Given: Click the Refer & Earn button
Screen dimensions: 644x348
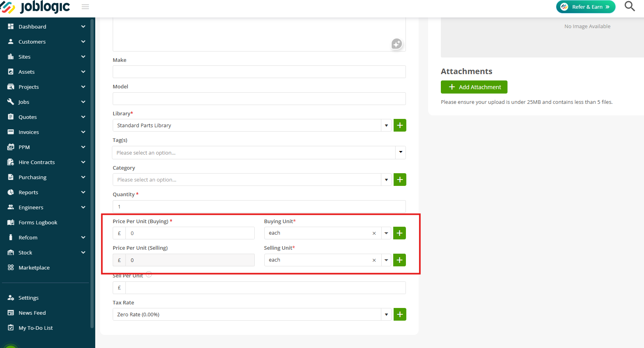Looking at the screenshot, I should 586,7.
